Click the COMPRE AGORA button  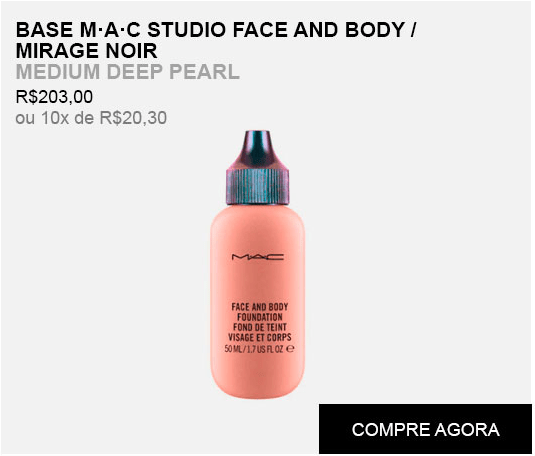click(x=426, y=430)
